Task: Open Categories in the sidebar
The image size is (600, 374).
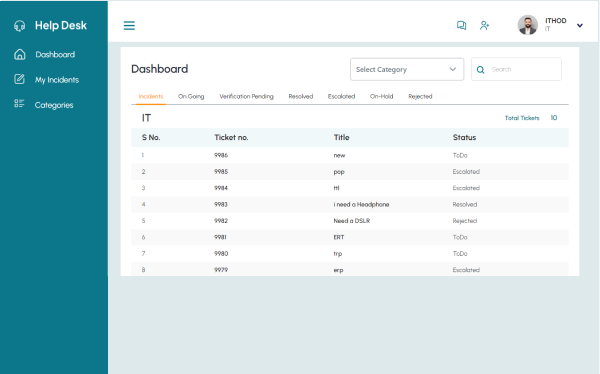Action: pos(54,105)
